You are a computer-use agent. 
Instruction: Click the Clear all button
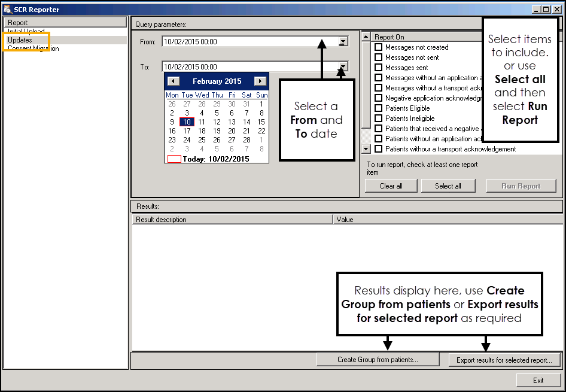pos(391,186)
